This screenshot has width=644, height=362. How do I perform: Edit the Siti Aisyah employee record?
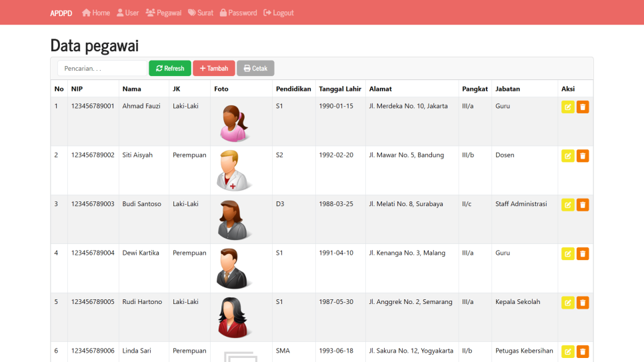(567, 156)
